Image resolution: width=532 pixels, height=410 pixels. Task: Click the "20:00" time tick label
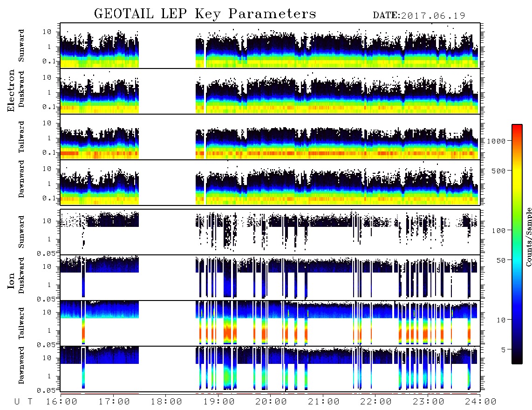pos(272,402)
